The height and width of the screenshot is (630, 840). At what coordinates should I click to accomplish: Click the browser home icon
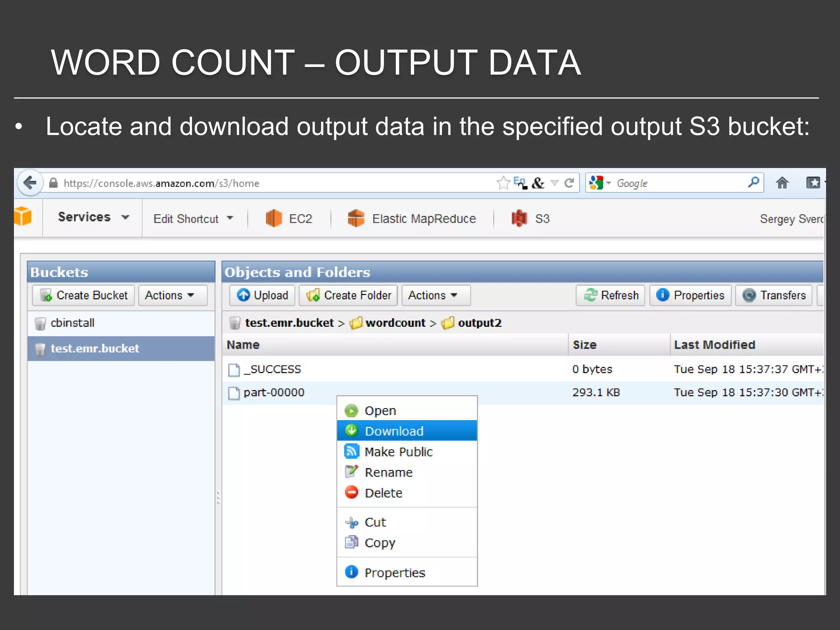point(782,183)
